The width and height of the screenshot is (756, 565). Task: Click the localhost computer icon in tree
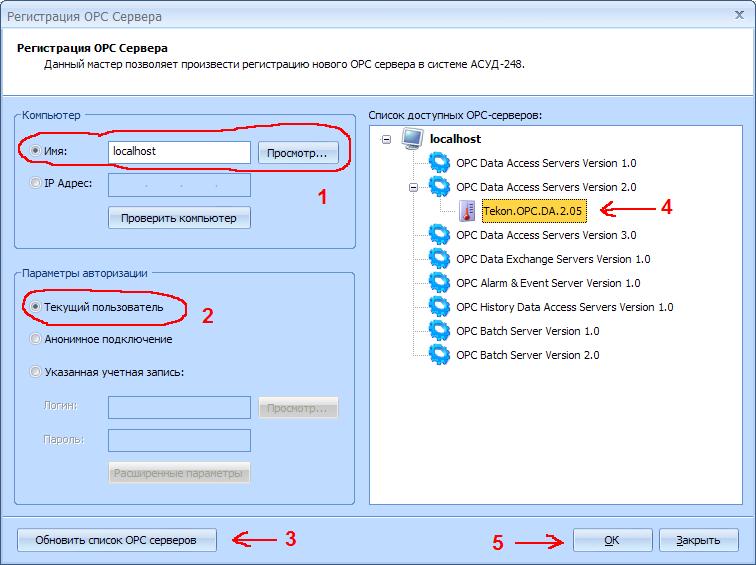[x=412, y=139]
